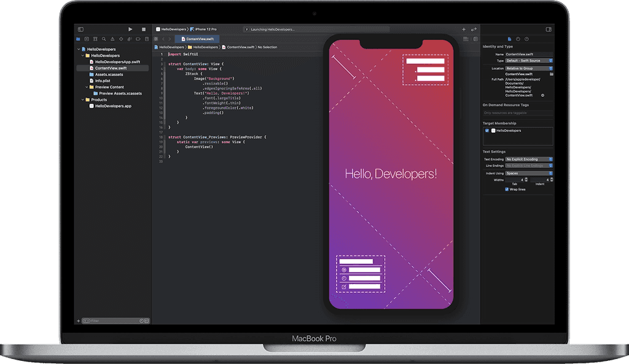Open the Breakpoint navigator

pyautogui.click(x=138, y=38)
